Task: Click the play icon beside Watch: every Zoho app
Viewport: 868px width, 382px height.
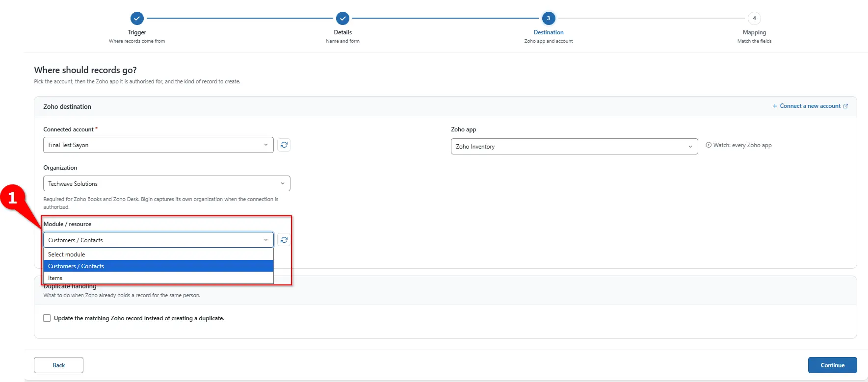Action: (709, 145)
